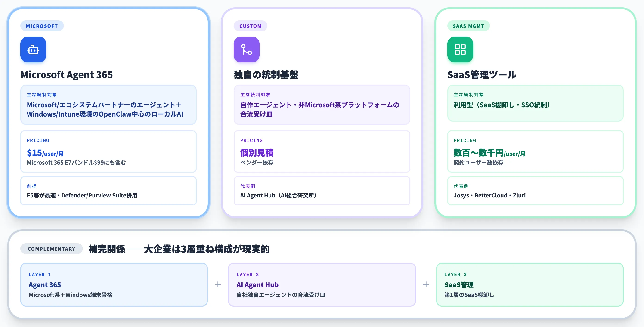Viewport: 644px width, 327px height.
Task: Click the green grid icon for SaaS management tools
Action: (460, 49)
